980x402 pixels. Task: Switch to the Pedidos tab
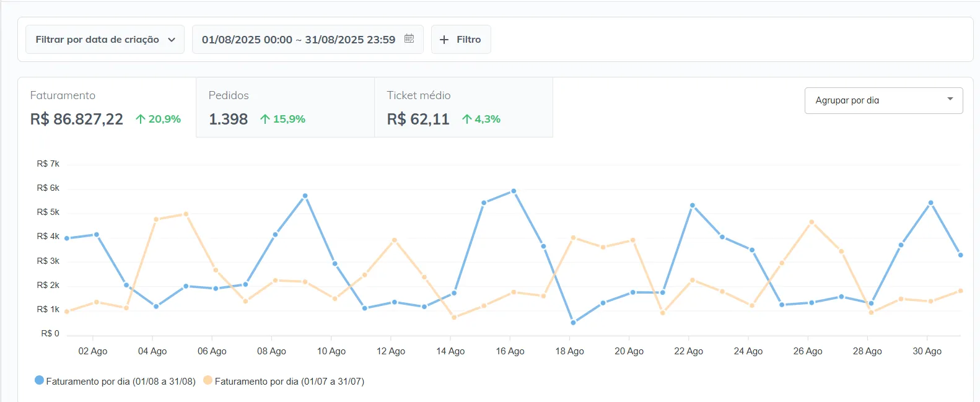(285, 107)
